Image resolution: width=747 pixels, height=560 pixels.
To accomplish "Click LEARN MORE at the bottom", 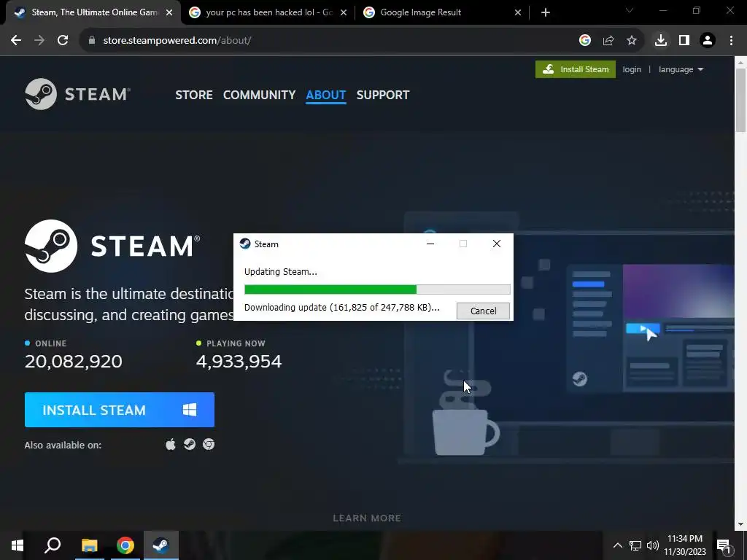I will point(367,518).
